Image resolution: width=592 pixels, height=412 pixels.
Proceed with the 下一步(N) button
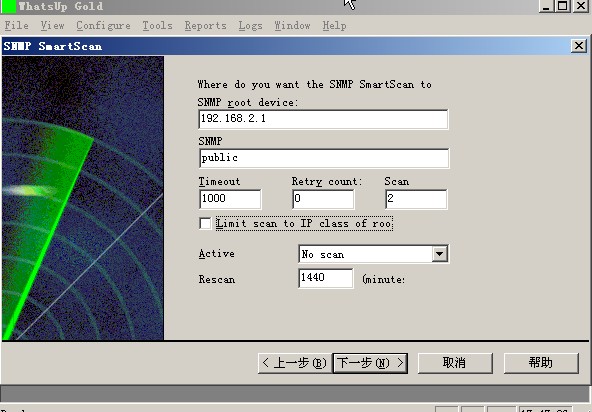[x=370, y=363]
